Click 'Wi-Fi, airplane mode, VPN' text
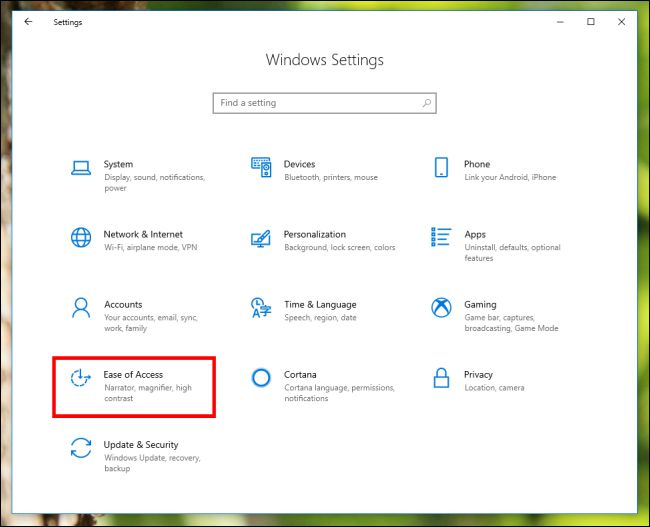The height and width of the screenshot is (527, 650). [x=150, y=248]
